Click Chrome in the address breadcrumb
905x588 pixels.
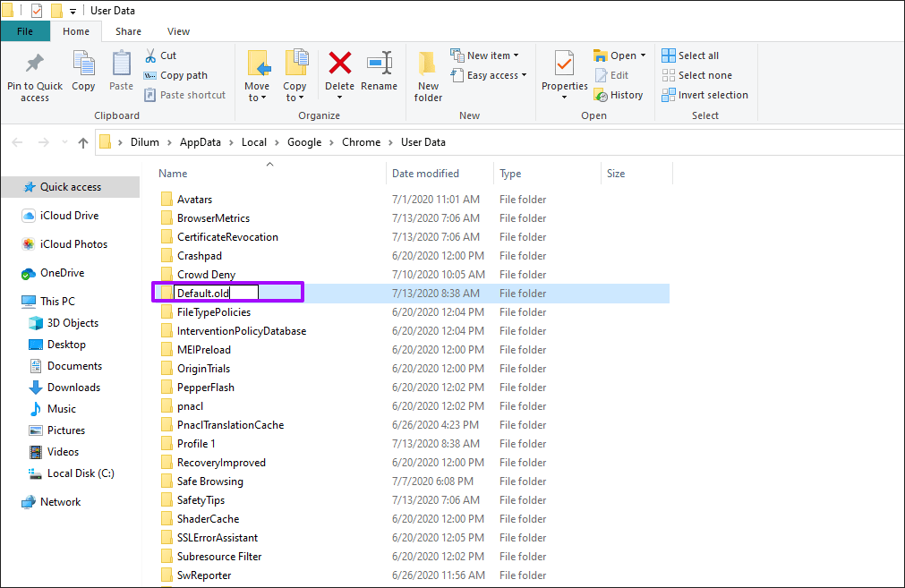361,142
